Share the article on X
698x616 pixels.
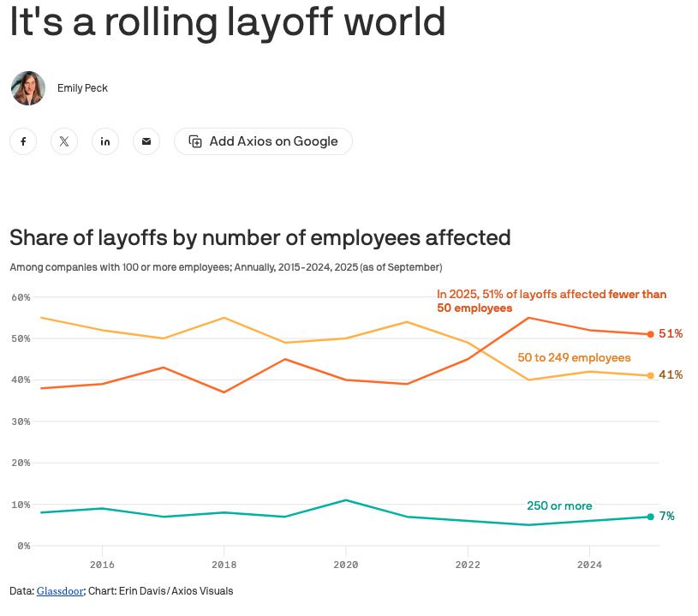point(64,141)
